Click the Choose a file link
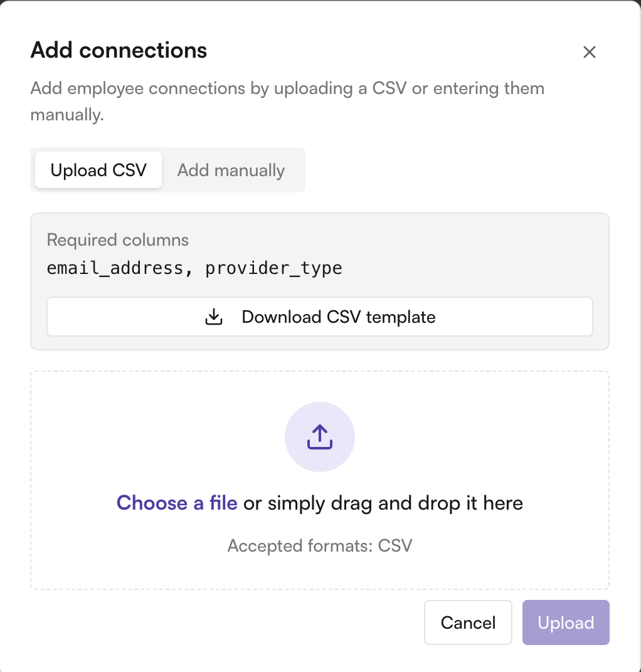Image resolution: width=641 pixels, height=672 pixels. click(177, 503)
